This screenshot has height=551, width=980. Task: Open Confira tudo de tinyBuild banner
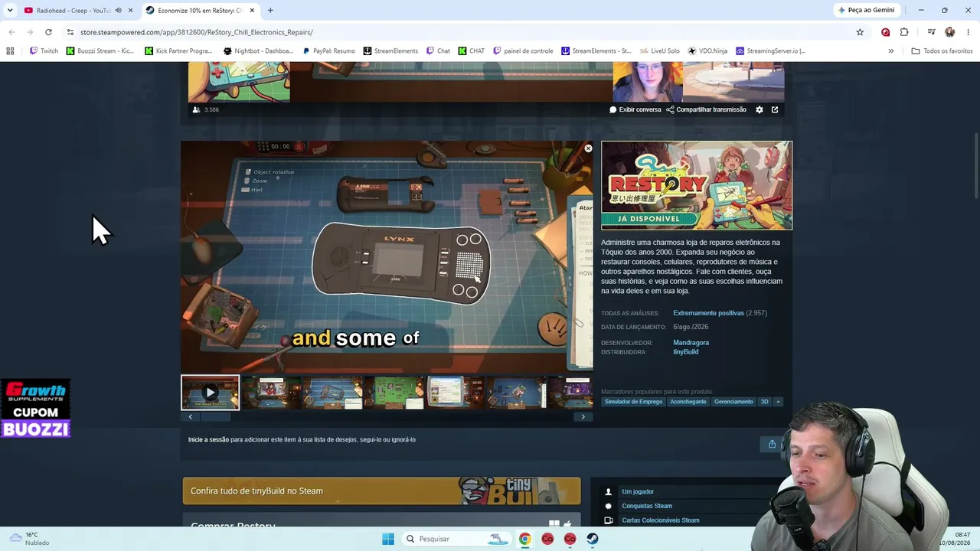click(x=381, y=491)
